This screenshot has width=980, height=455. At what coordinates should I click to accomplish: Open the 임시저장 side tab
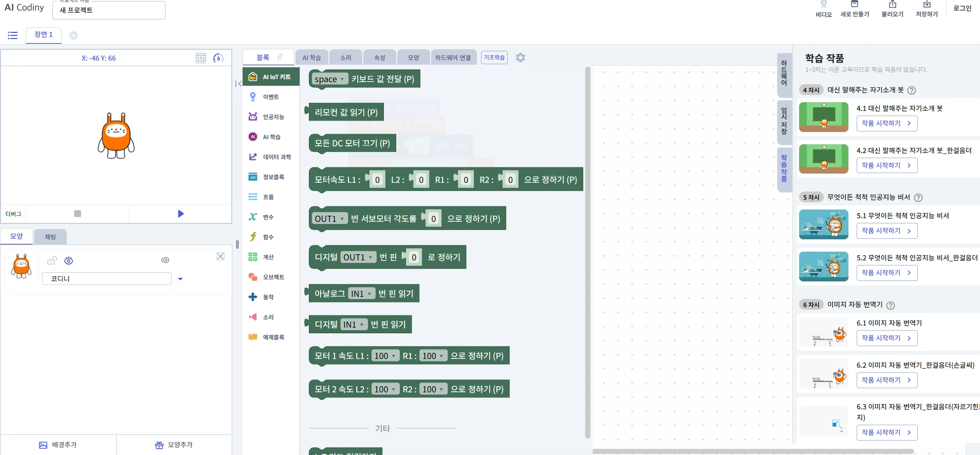(x=784, y=122)
